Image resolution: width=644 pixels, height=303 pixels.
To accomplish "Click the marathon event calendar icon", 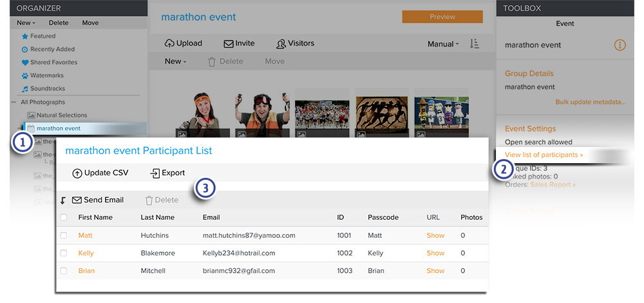I will (31, 129).
